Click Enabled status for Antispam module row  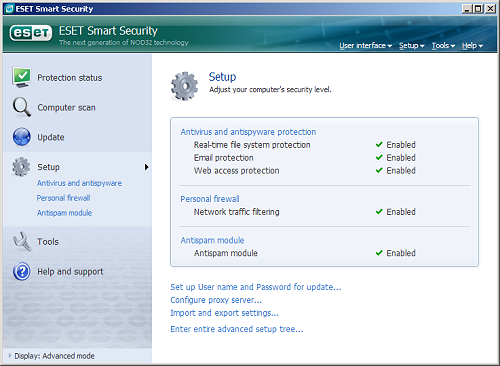point(401,253)
